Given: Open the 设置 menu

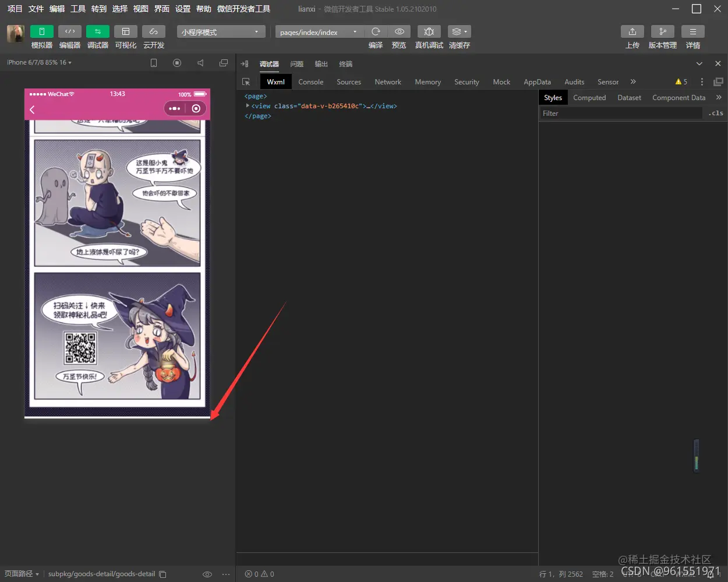Looking at the screenshot, I should pos(183,9).
